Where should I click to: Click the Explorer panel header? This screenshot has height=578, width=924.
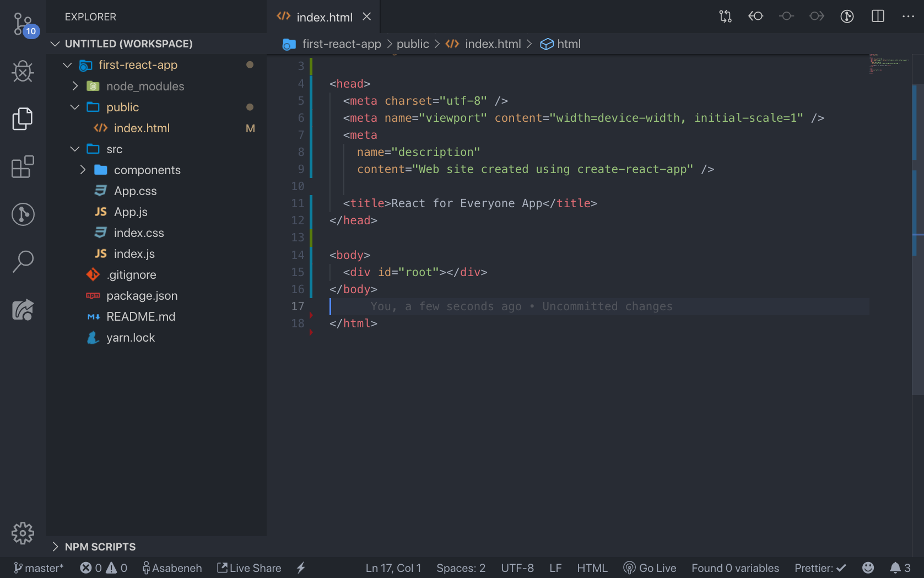click(90, 17)
